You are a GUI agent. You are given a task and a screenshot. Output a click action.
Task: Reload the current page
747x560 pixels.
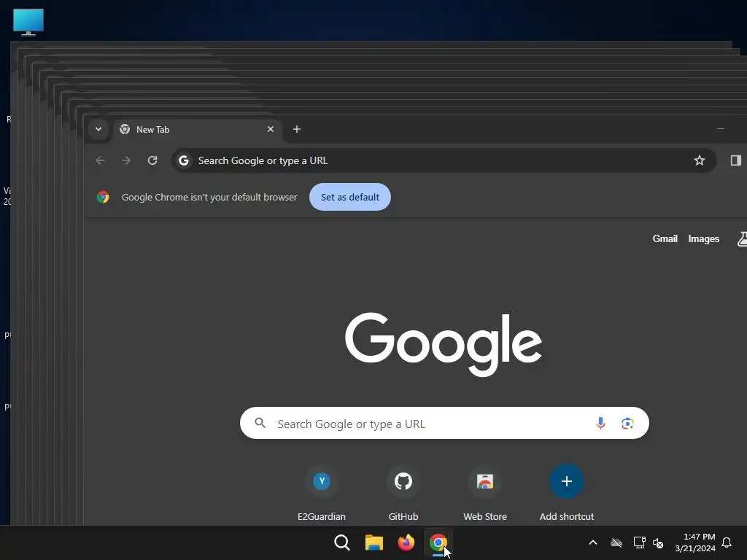coord(152,160)
